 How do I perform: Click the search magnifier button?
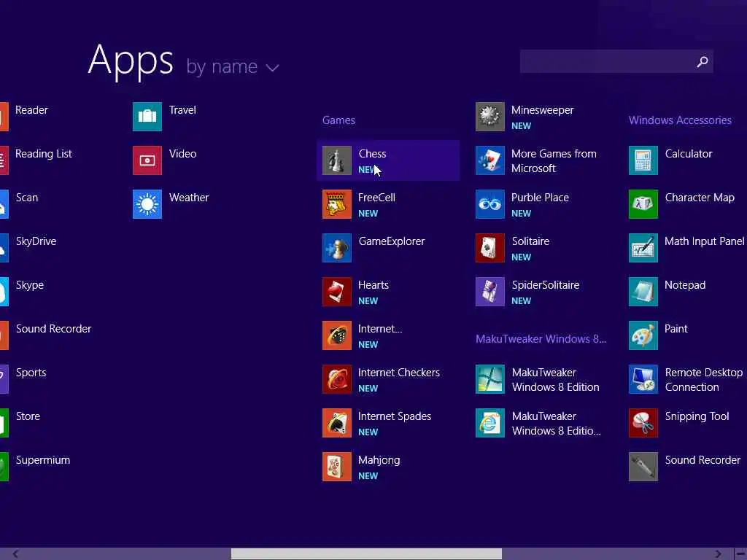point(703,61)
